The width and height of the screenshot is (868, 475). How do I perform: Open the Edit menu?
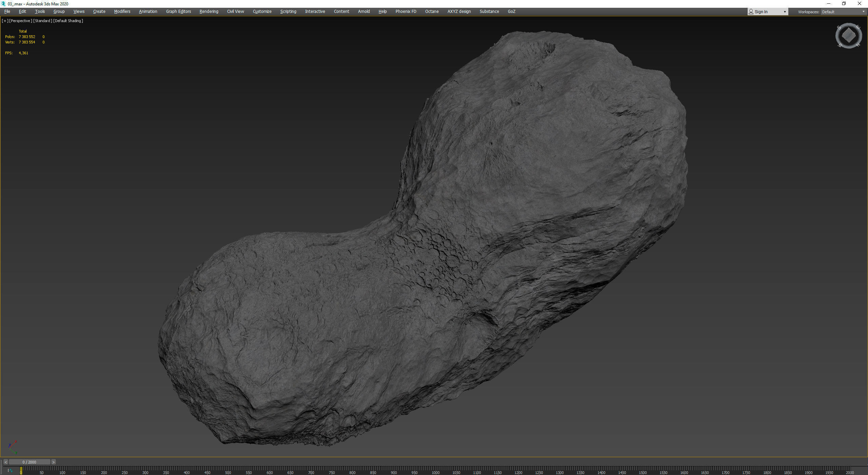22,12
